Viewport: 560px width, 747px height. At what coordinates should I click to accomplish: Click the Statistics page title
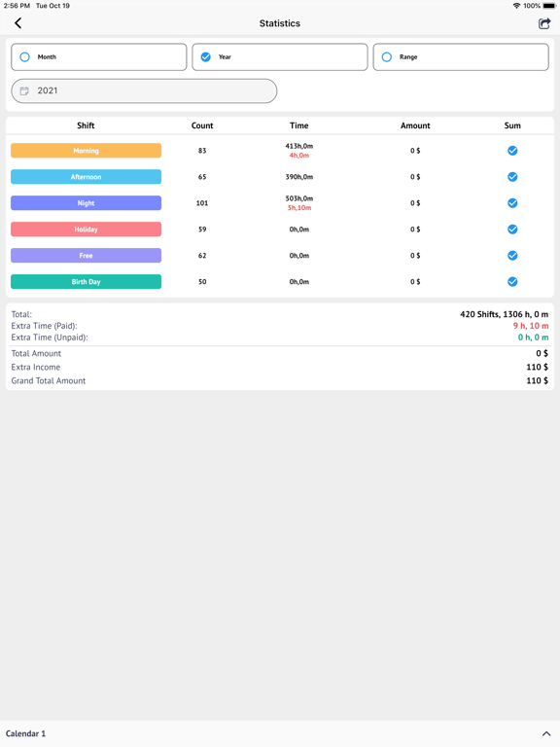(x=280, y=23)
